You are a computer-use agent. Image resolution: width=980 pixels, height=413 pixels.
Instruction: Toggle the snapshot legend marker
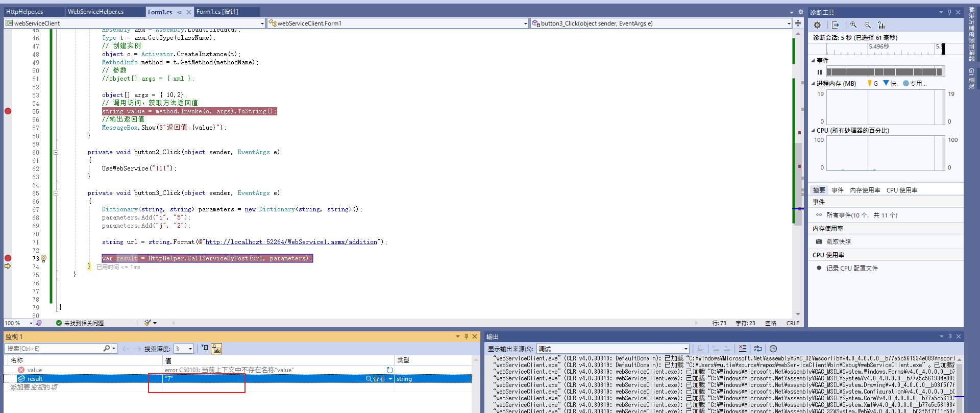pos(886,83)
